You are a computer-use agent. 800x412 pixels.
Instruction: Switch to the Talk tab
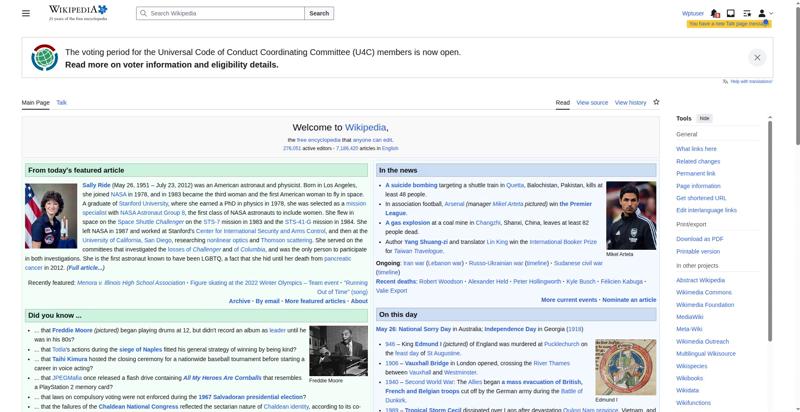coord(61,102)
